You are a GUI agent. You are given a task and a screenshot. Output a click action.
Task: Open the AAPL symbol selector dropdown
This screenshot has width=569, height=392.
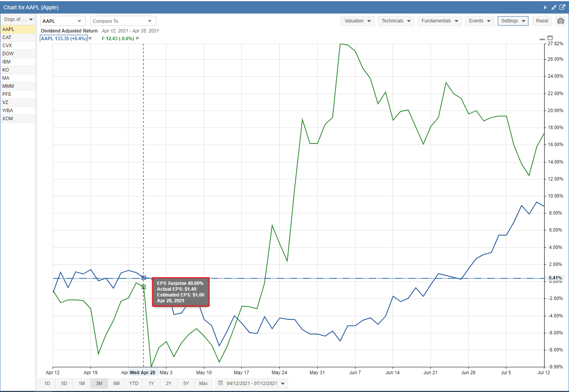coord(63,21)
